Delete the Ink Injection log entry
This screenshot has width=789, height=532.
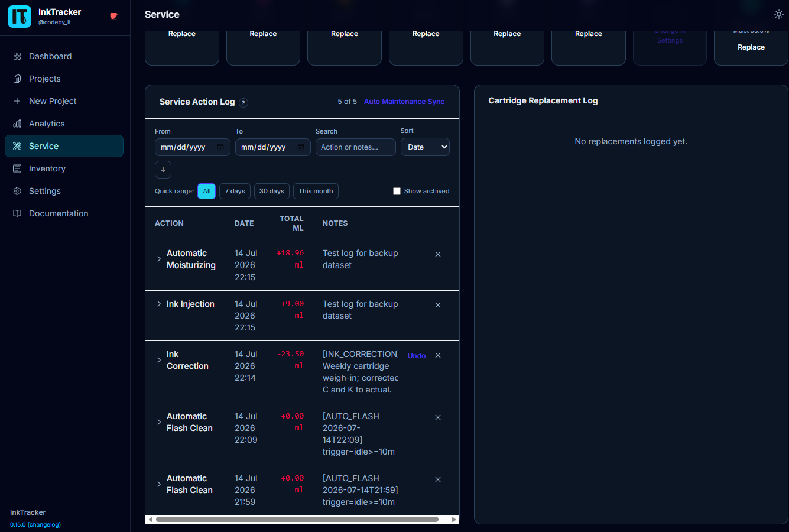coord(438,305)
